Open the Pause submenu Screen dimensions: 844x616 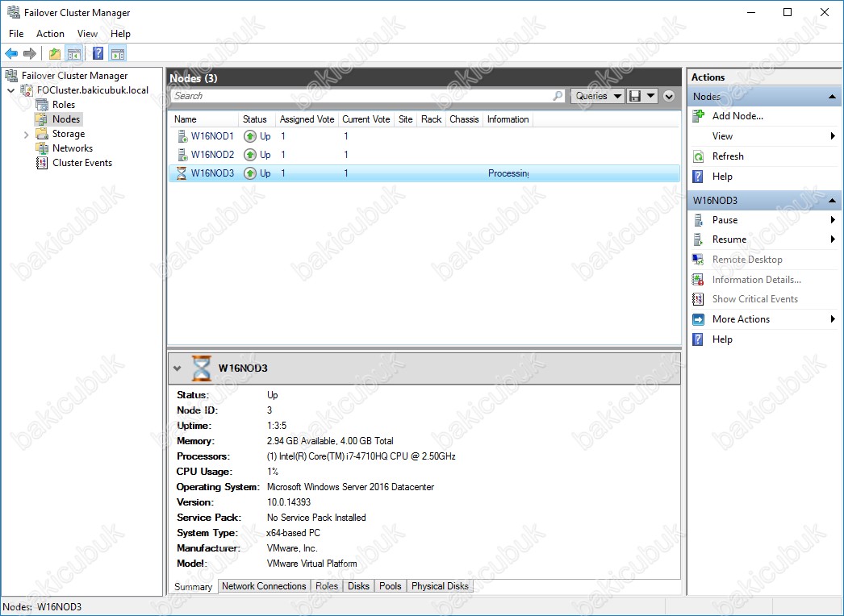[764, 220]
